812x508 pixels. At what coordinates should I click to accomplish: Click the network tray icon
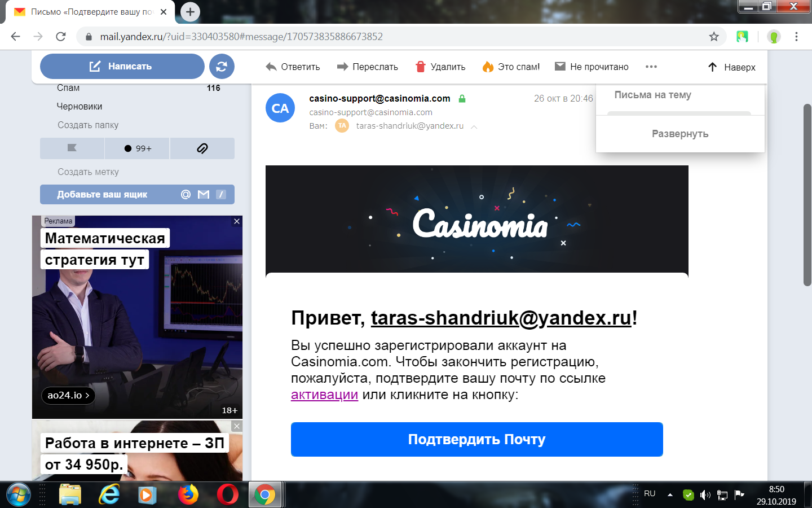722,495
